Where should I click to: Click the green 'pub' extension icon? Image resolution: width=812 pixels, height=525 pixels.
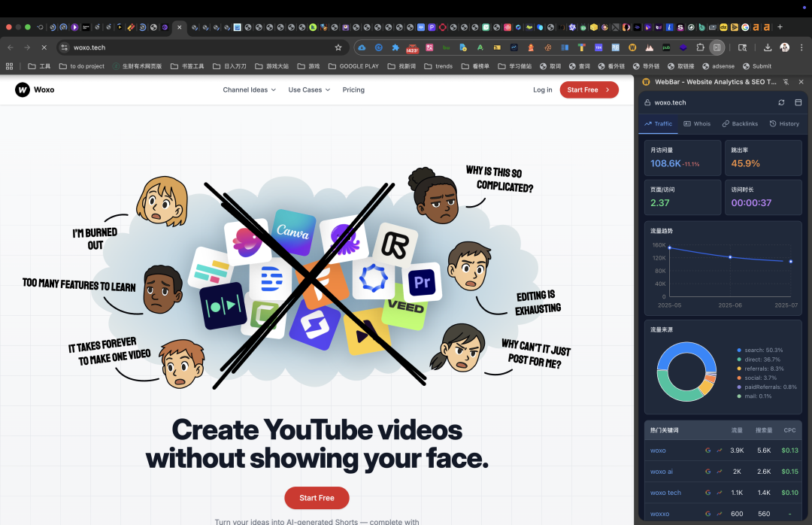666,47
